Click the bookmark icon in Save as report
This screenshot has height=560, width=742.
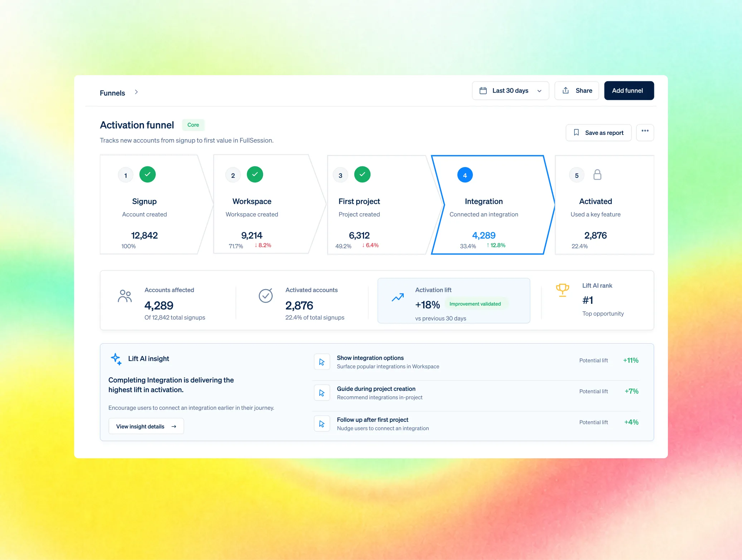576,132
